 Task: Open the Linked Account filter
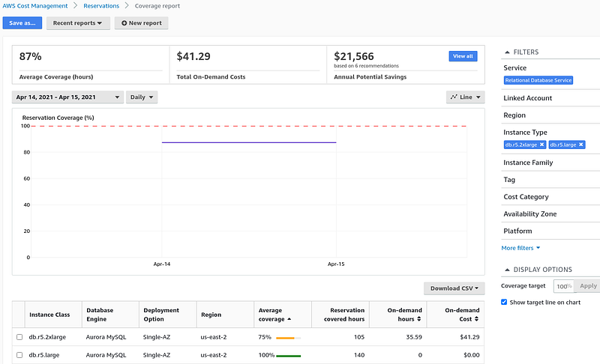coord(528,98)
